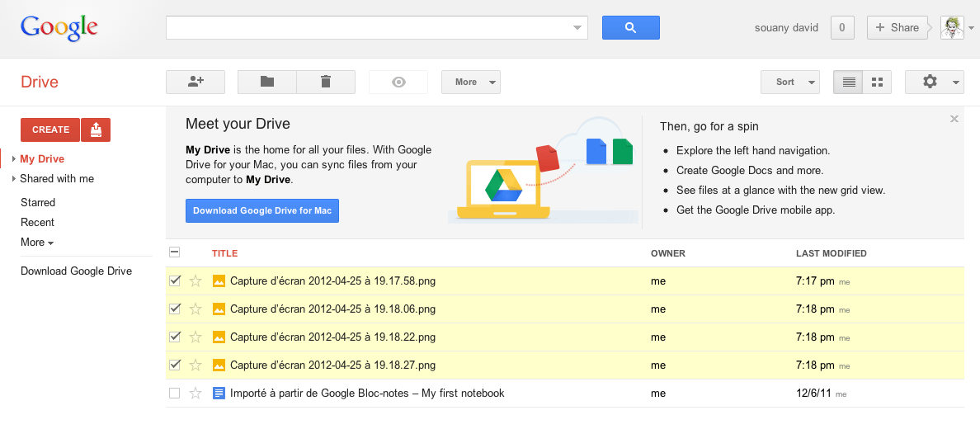
Task: Open the More toolbar dropdown
Action: pos(471,82)
